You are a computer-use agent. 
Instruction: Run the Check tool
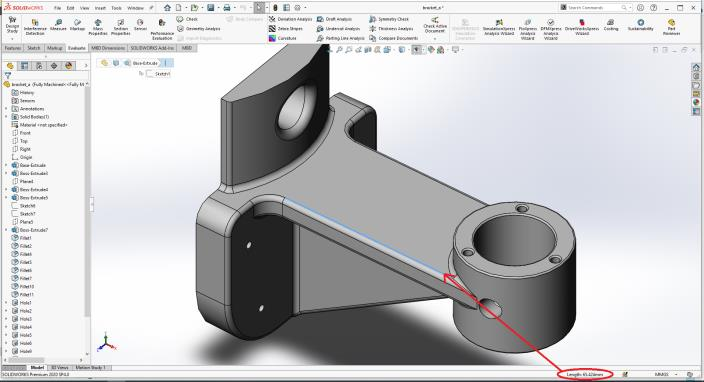pos(187,19)
